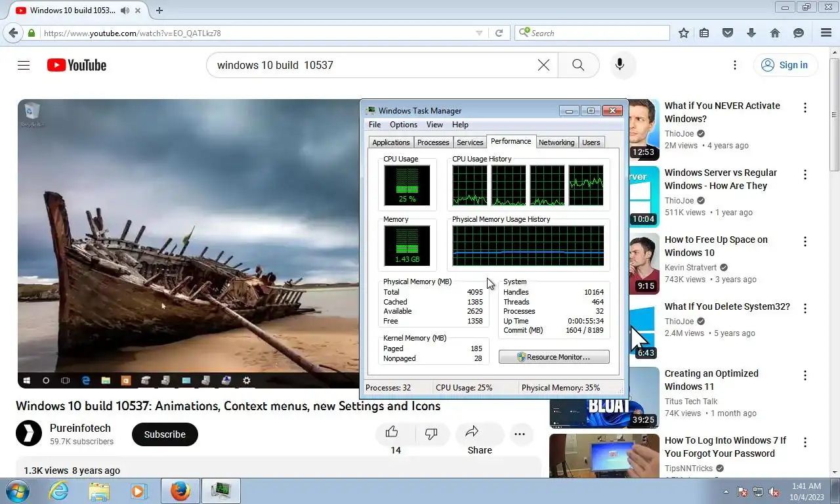This screenshot has height=504, width=840.
Task: Open Windows Media Player from taskbar
Action: tap(138, 491)
